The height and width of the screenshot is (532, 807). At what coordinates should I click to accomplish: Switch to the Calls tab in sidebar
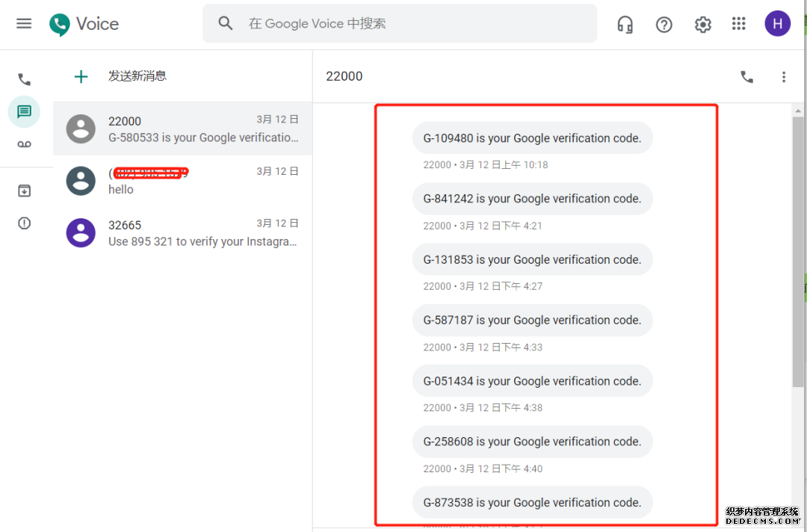(x=24, y=79)
